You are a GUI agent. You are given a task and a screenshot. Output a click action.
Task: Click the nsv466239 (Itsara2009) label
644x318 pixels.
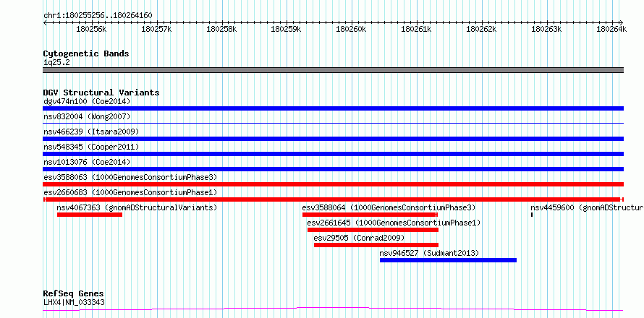pyautogui.click(x=91, y=132)
